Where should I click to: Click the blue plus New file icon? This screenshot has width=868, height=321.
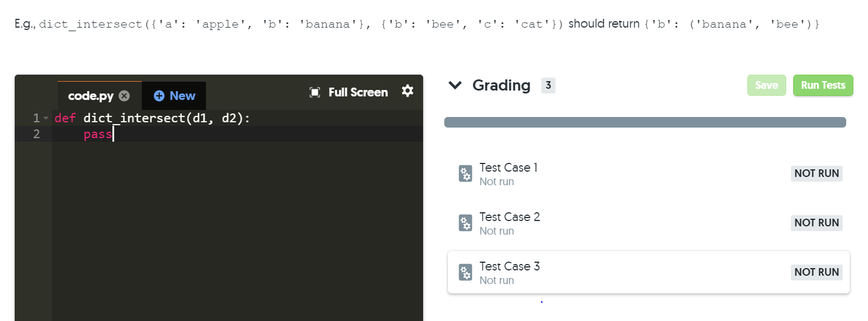[x=159, y=96]
